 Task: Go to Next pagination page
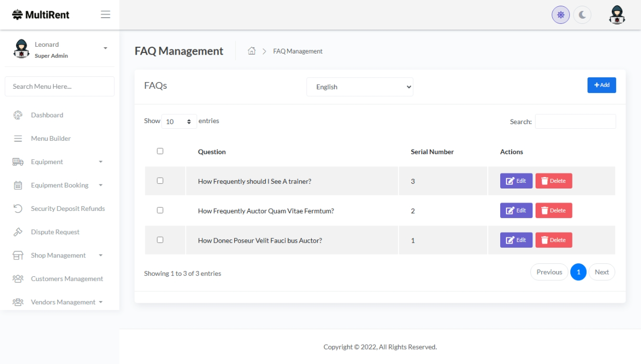click(x=602, y=272)
